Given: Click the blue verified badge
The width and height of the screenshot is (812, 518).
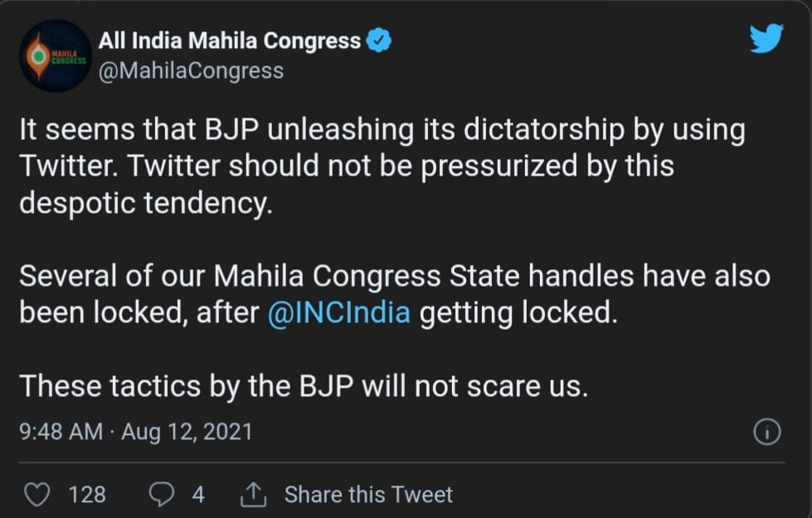Looking at the screenshot, I should click(x=379, y=40).
